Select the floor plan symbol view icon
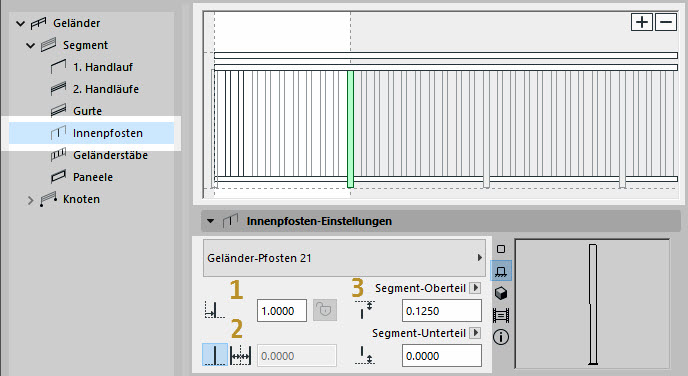The height and width of the screenshot is (376, 688). point(501,271)
